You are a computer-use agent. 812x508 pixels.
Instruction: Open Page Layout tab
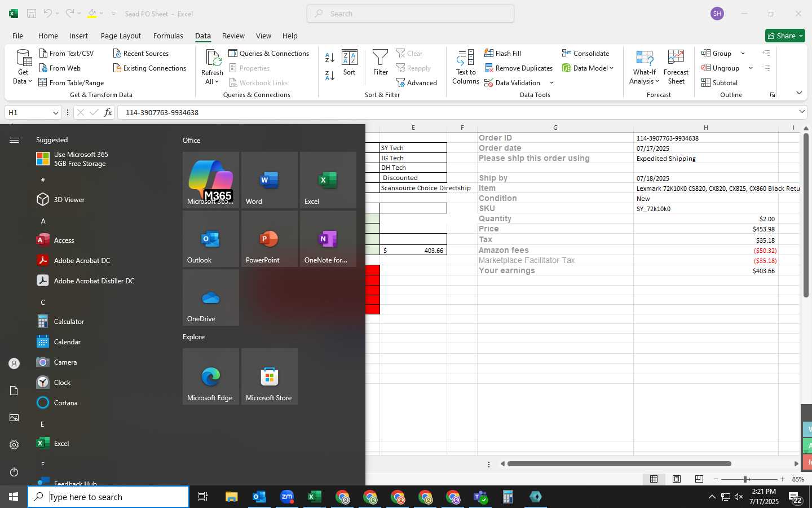(x=121, y=36)
